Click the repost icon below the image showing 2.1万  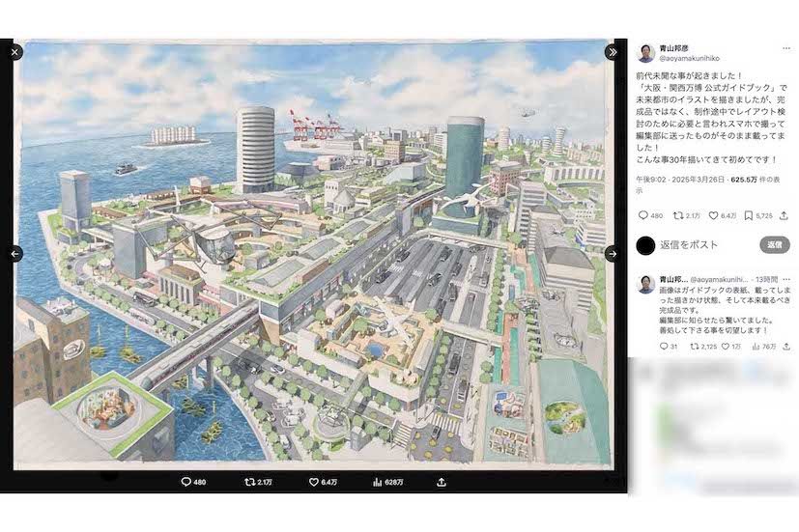(250, 482)
